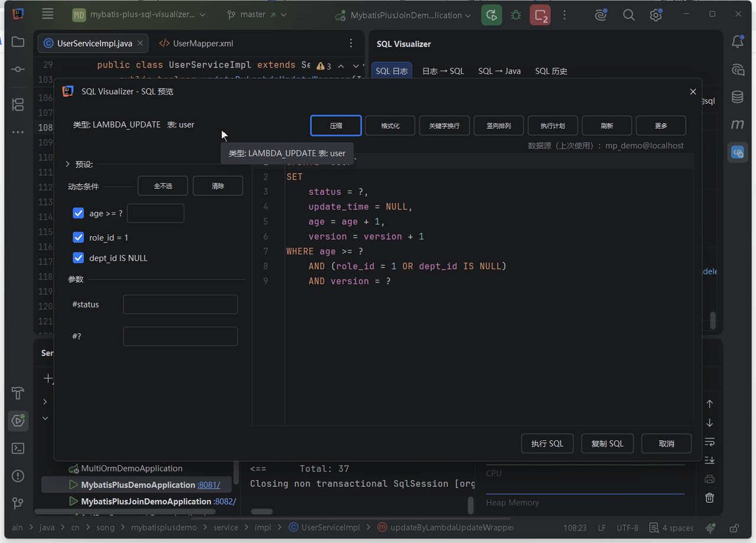Viewport: 756px width, 543px height.
Task: Open the main hamburger menu
Action: pyautogui.click(x=48, y=14)
